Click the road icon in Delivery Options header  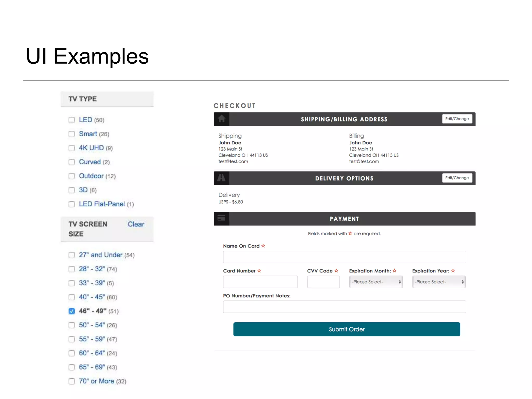221,178
